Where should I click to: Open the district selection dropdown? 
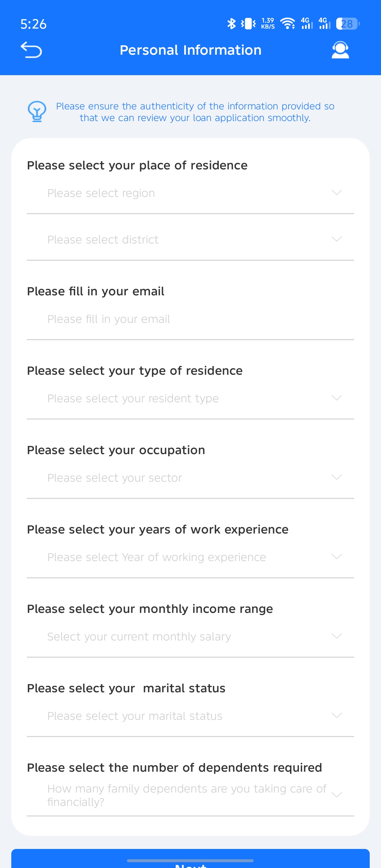190,240
